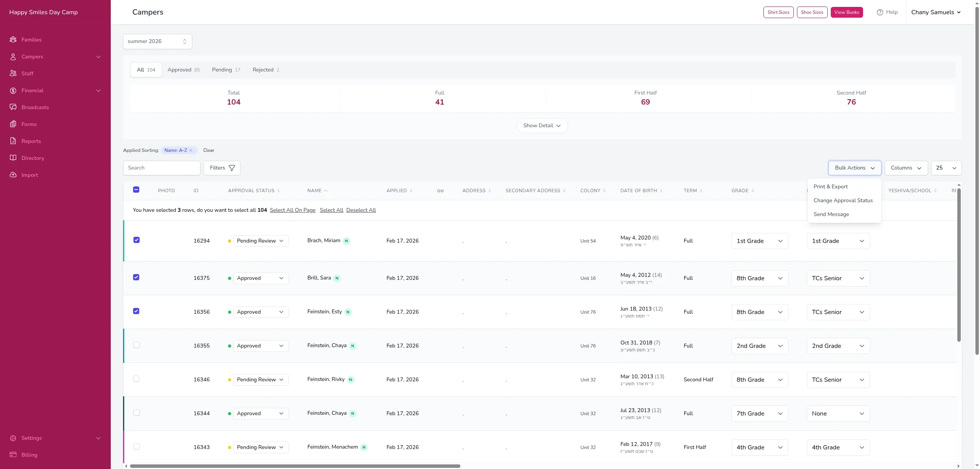
Task: Click the Campers person icon in sidebar
Action: (x=13, y=57)
